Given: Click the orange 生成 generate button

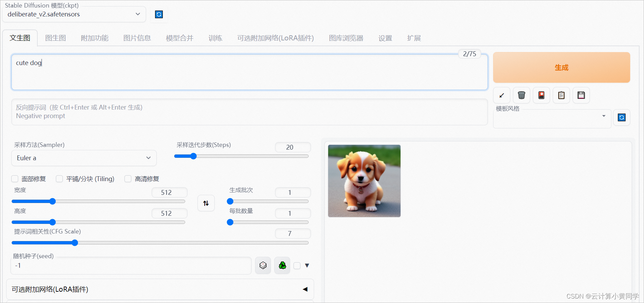Looking at the screenshot, I should (x=561, y=67).
